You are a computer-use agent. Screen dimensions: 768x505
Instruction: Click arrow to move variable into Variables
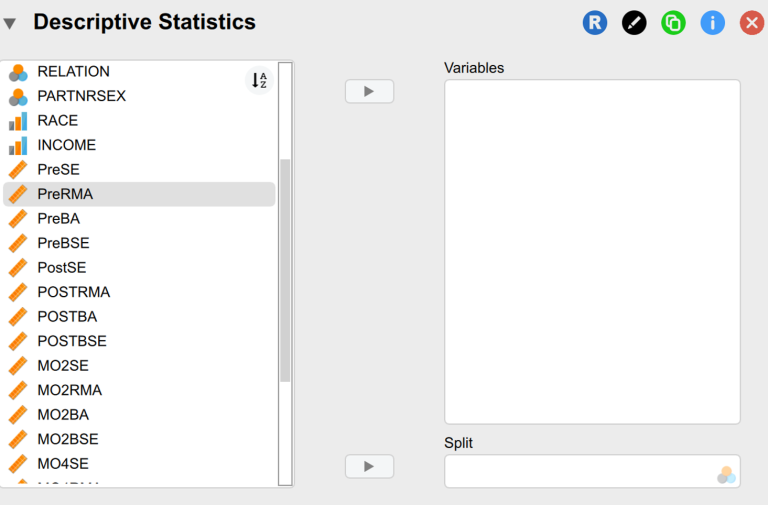point(369,91)
